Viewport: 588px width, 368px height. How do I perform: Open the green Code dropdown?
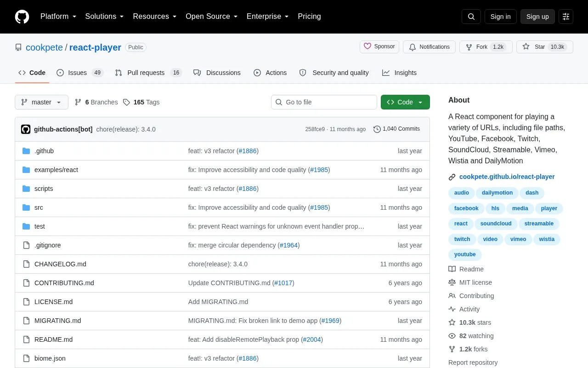pos(405,102)
